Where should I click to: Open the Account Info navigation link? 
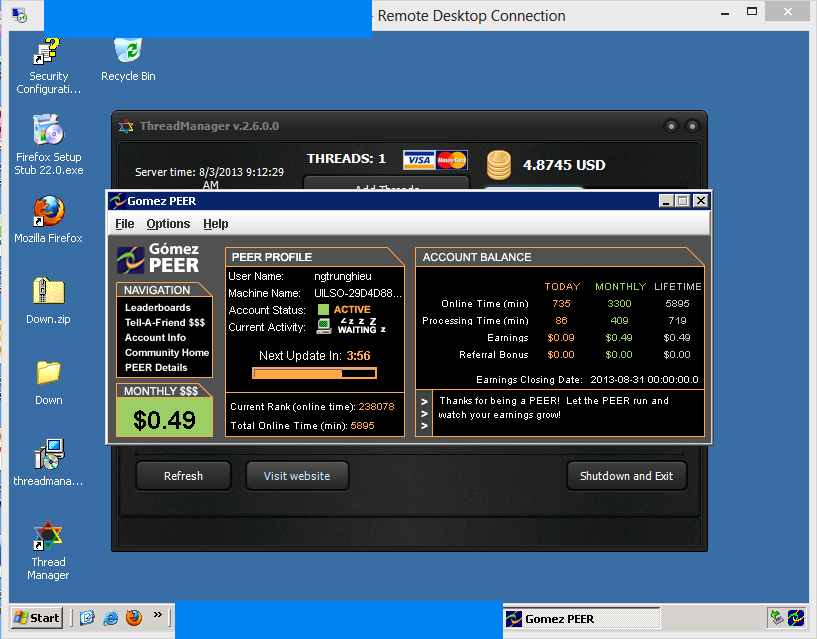(155, 338)
